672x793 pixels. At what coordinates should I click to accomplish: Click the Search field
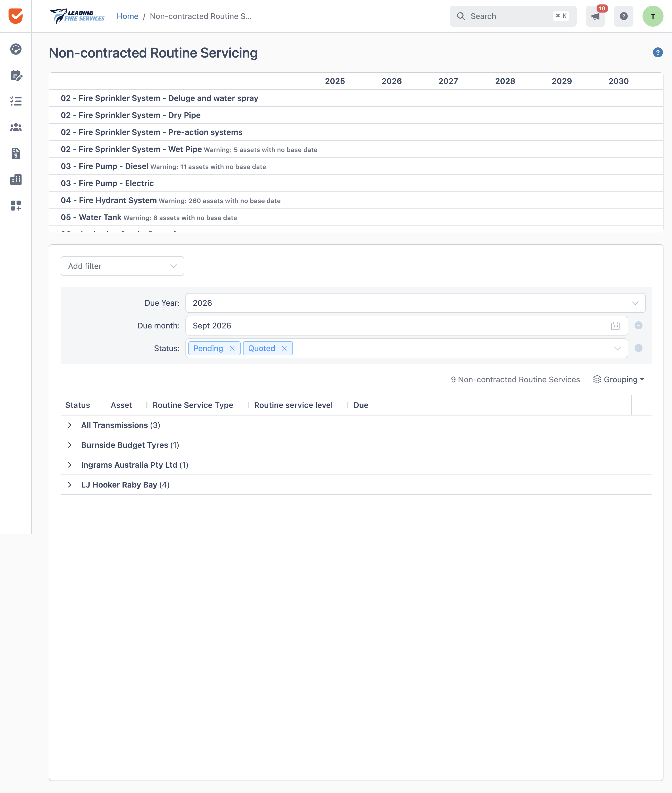(513, 16)
